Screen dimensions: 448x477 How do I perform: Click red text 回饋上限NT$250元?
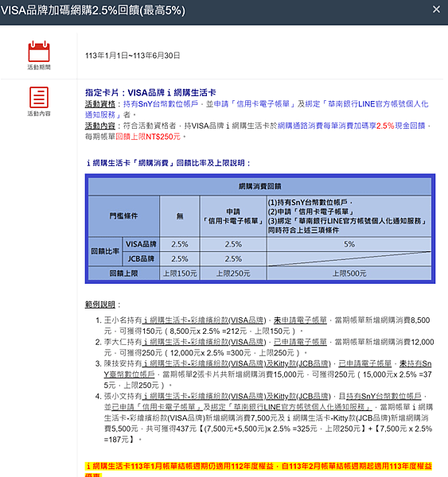click(x=148, y=137)
